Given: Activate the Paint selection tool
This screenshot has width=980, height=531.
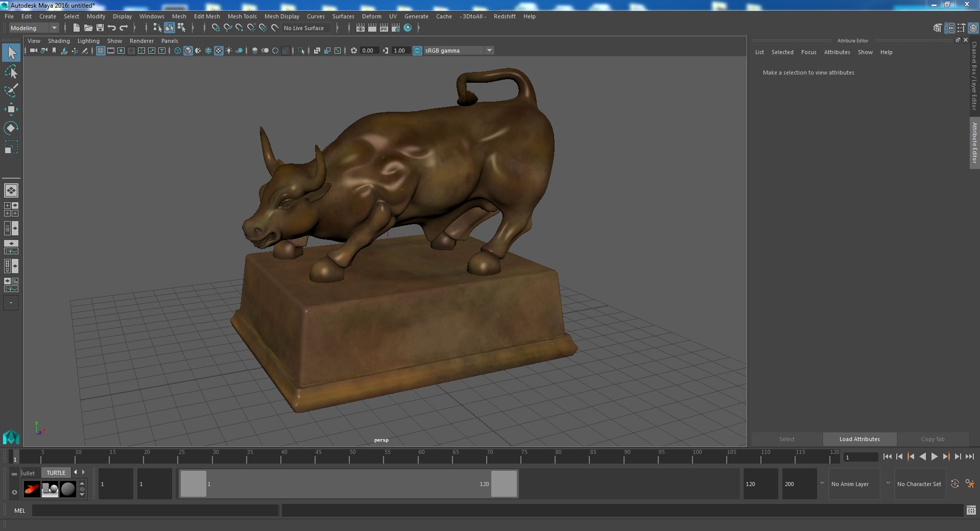Looking at the screenshot, I should tap(11, 90).
